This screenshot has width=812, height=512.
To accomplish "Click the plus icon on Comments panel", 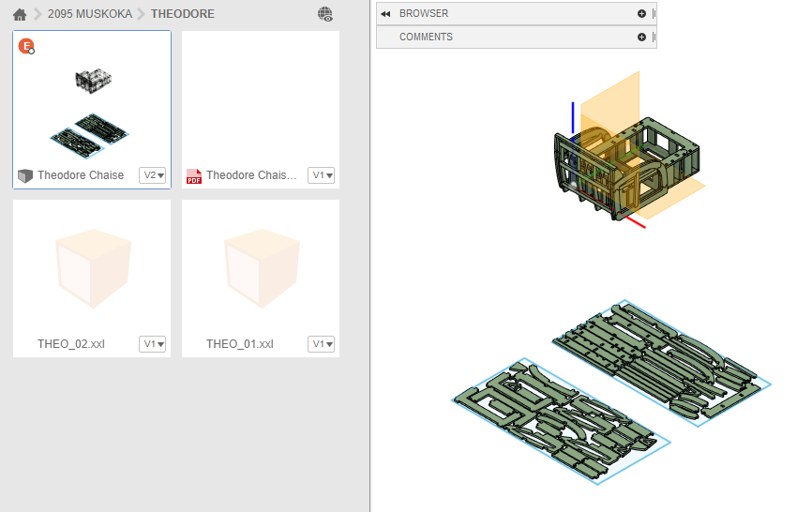I will coord(641,38).
